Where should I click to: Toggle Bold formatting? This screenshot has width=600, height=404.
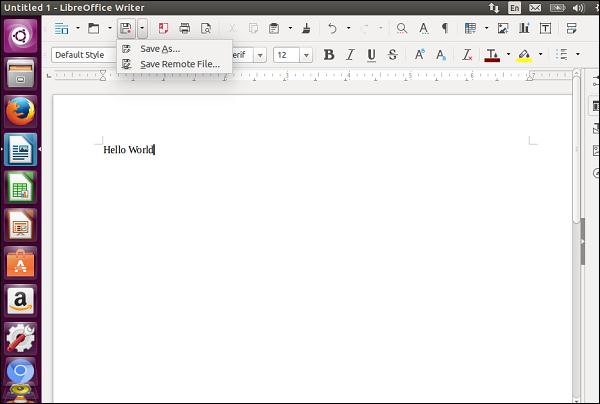click(x=328, y=54)
